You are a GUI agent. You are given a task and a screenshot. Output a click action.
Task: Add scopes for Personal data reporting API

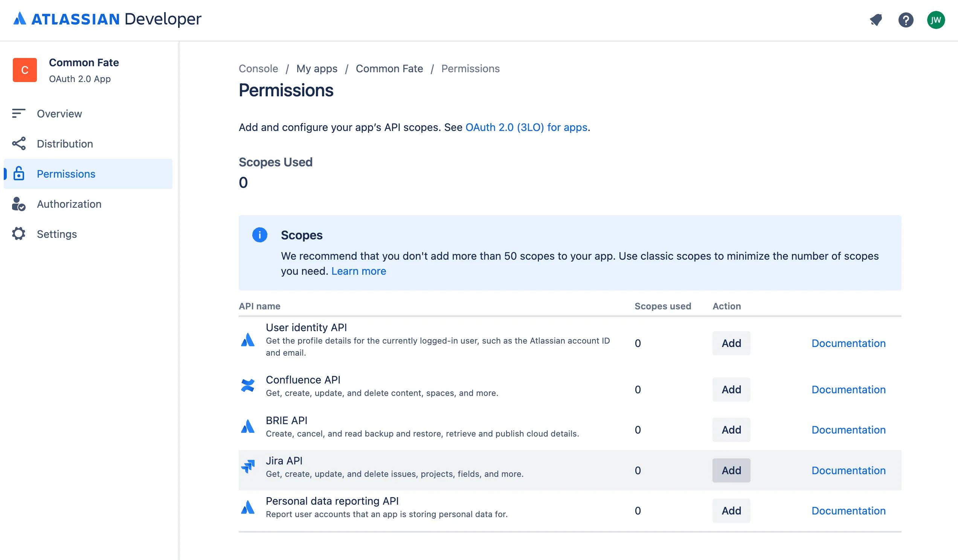click(731, 511)
